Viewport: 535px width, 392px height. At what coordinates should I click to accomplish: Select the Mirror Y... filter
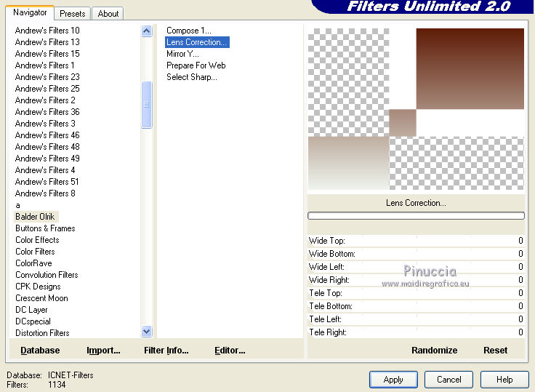coord(182,54)
